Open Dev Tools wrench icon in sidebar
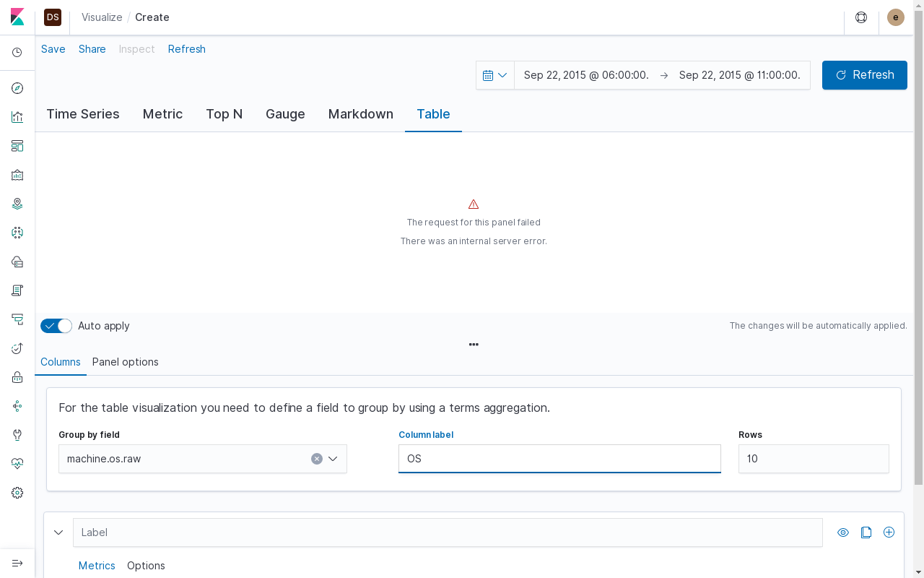Screen dimensions: 924x578 tap(17, 434)
